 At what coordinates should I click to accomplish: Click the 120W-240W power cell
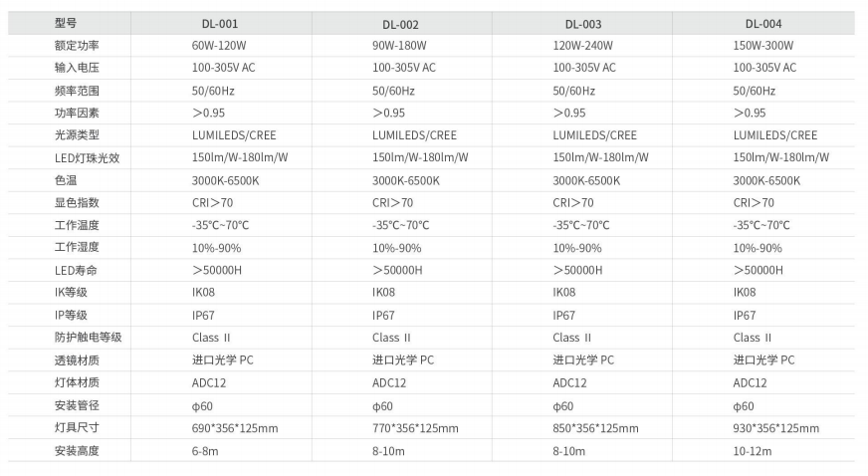(x=582, y=46)
